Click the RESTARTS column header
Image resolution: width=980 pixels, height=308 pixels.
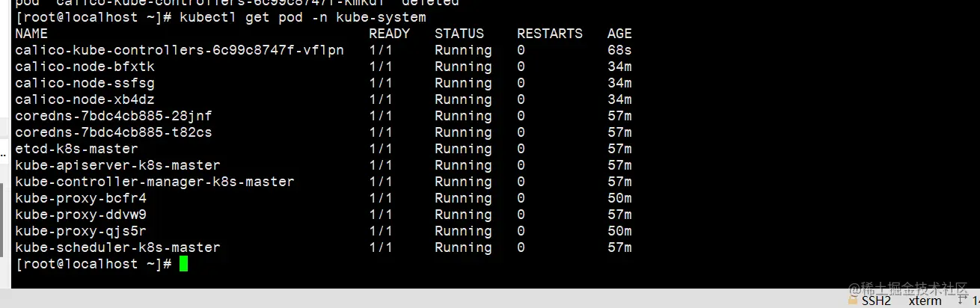[550, 34]
